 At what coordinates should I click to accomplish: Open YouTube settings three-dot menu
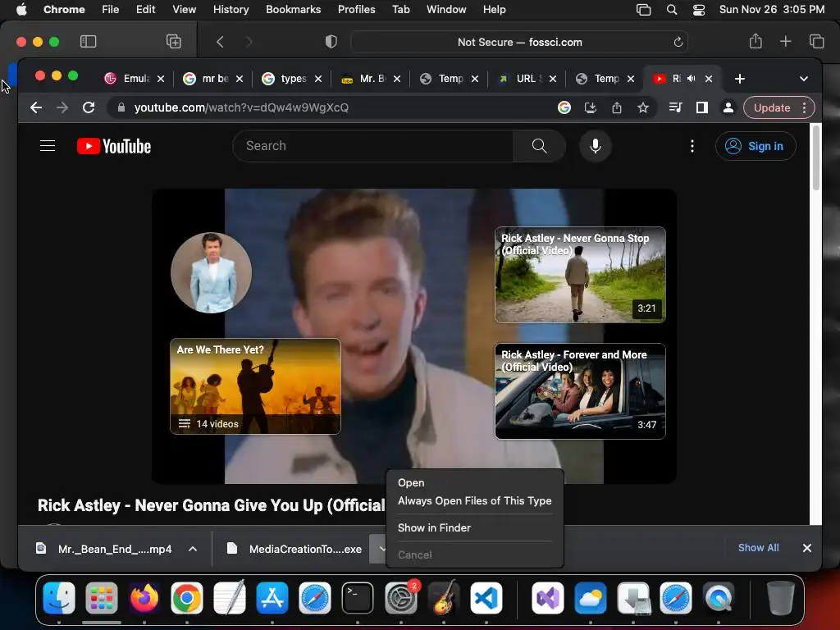[x=692, y=146]
